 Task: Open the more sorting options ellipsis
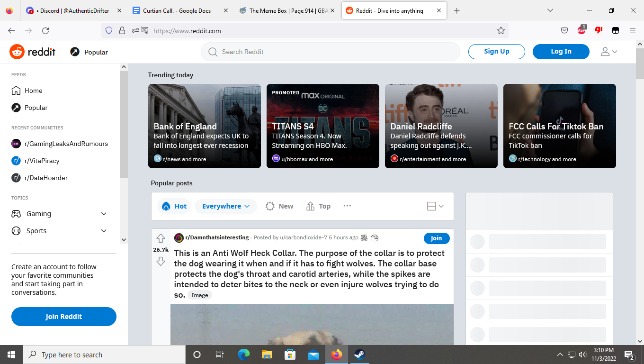click(347, 206)
